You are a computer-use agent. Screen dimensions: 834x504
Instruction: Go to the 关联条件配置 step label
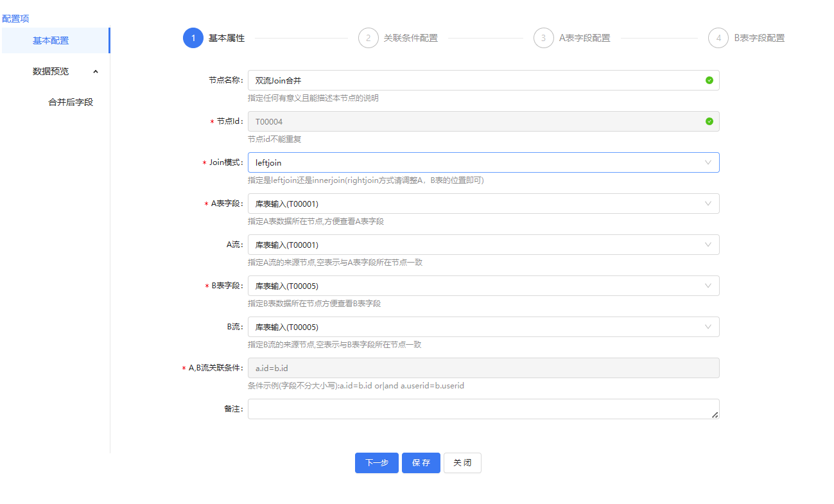pos(411,38)
